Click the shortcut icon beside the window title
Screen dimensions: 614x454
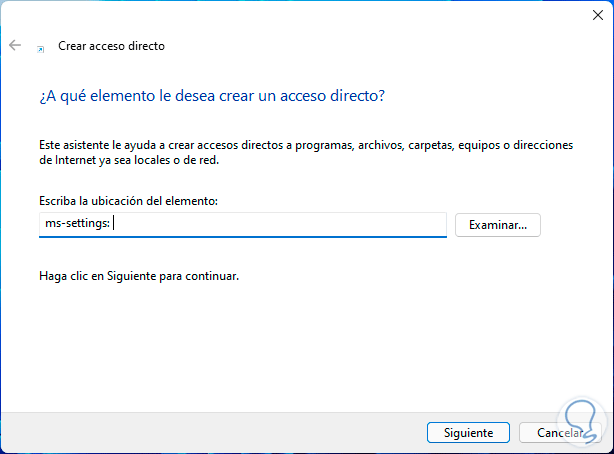pyautogui.click(x=40, y=47)
